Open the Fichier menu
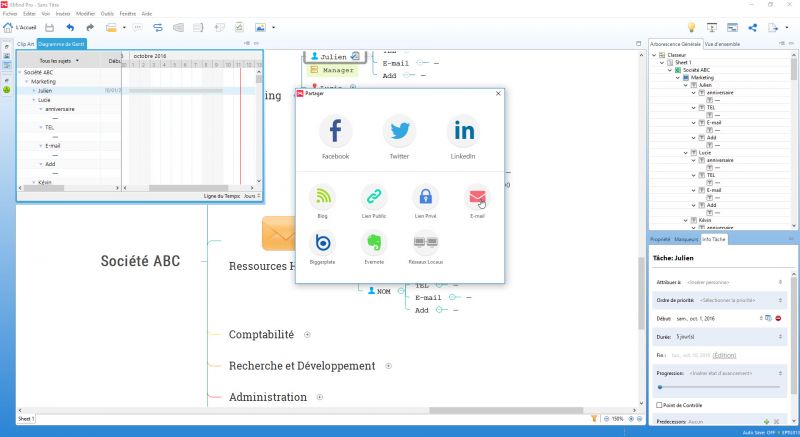This screenshot has height=437, width=800. pyautogui.click(x=10, y=14)
